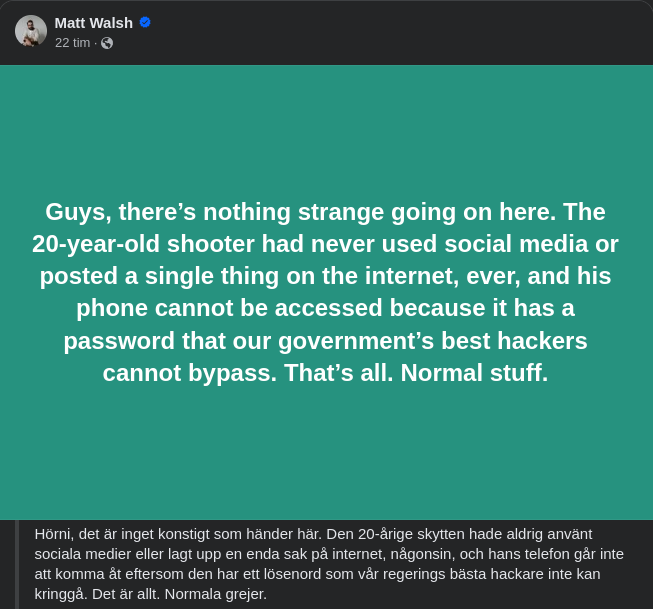Click the empty teal area below the post text
This screenshot has width=653, height=609.
coord(326,455)
